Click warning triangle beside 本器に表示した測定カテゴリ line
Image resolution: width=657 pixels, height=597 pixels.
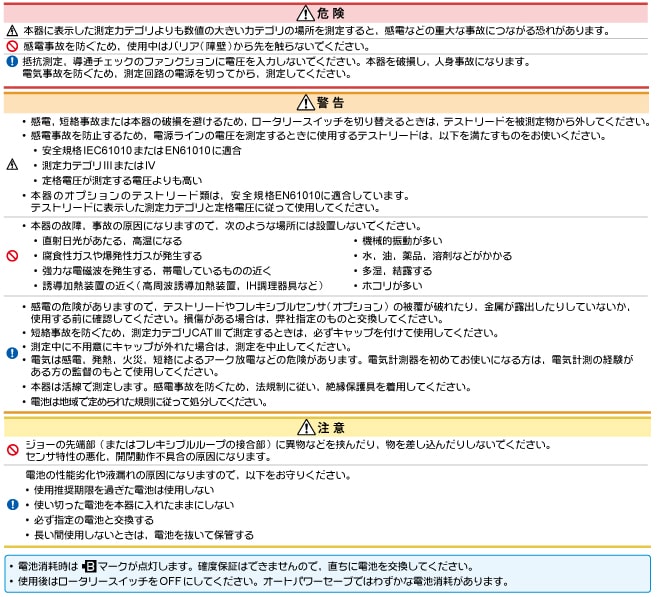[x=12, y=30]
